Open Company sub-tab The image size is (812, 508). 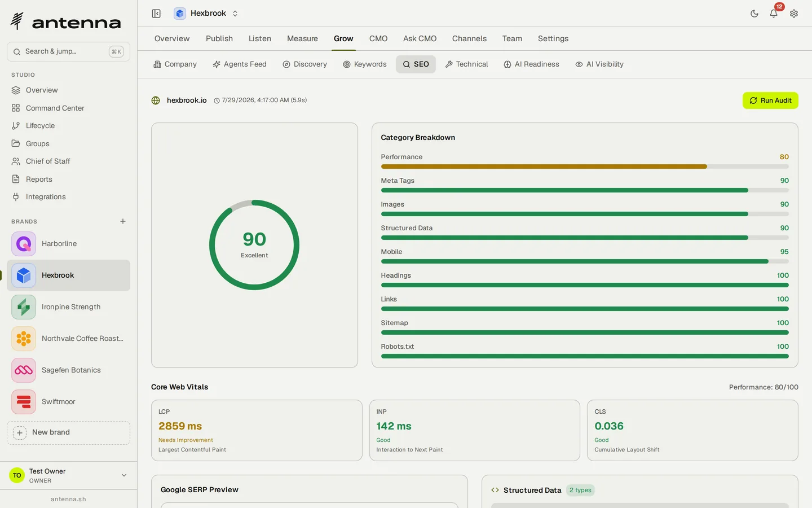(x=175, y=64)
